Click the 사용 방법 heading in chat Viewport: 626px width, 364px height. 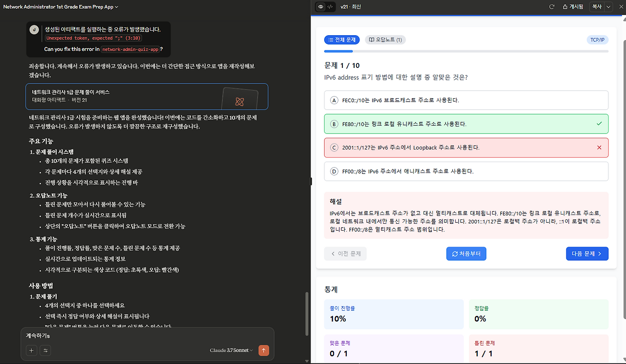(41, 285)
